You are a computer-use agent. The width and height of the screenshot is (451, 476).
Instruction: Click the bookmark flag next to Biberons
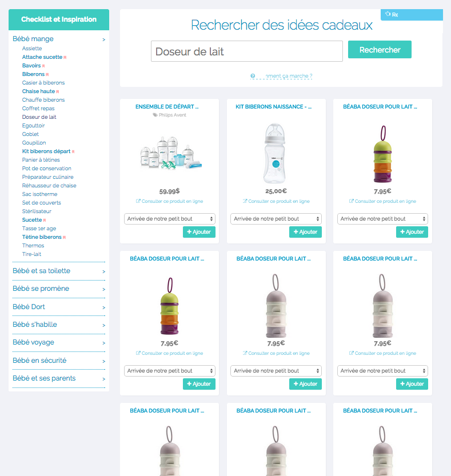(x=47, y=74)
